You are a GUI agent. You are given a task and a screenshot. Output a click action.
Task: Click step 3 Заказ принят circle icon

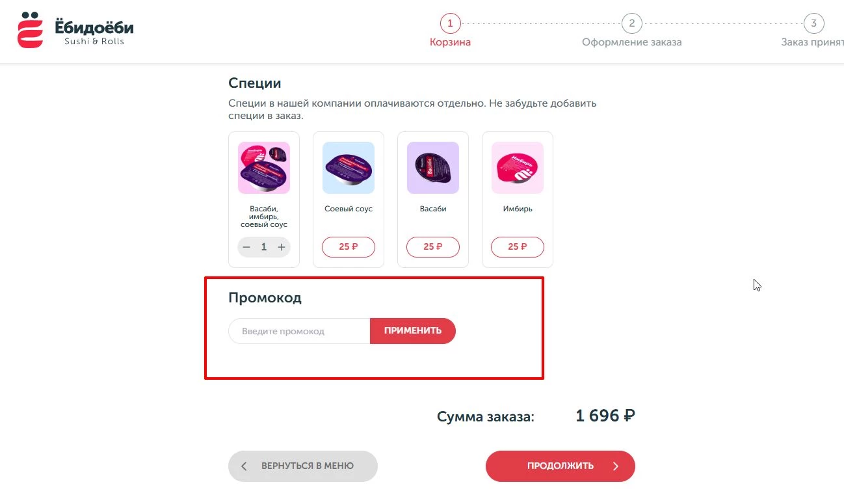coord(813,23)
